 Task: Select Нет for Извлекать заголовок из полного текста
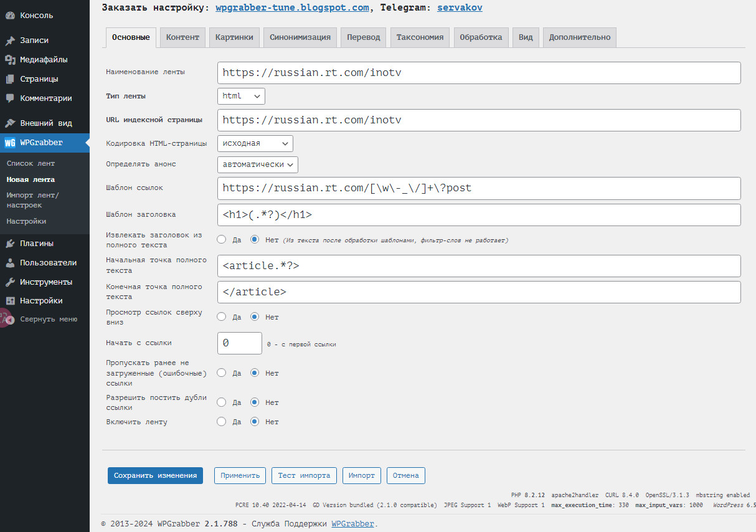[255, 239]
